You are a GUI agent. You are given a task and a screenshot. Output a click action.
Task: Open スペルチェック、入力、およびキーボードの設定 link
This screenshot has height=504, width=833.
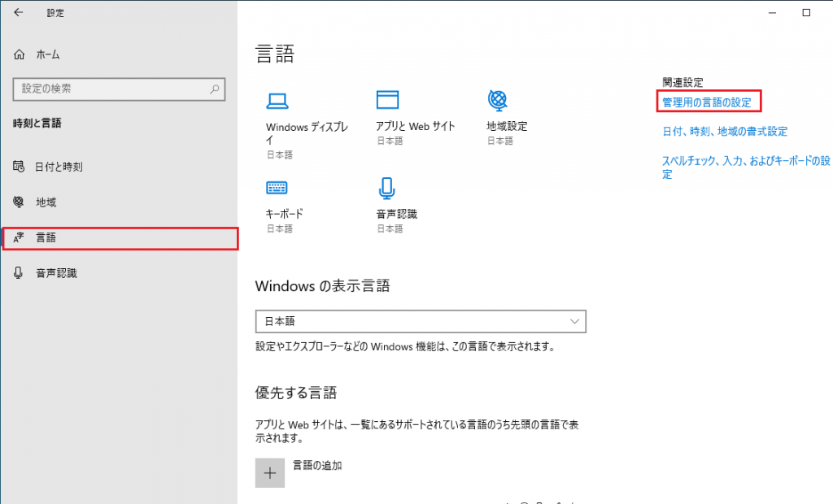746,167
